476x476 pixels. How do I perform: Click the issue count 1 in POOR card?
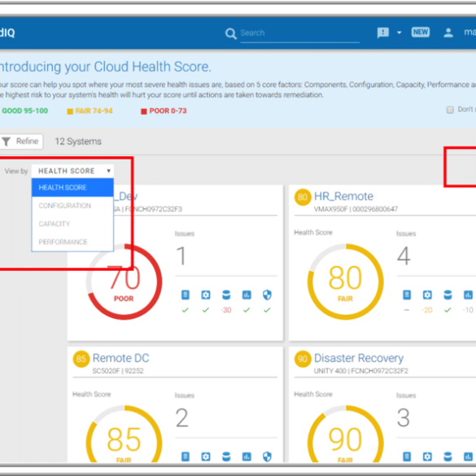click(181, 255)
